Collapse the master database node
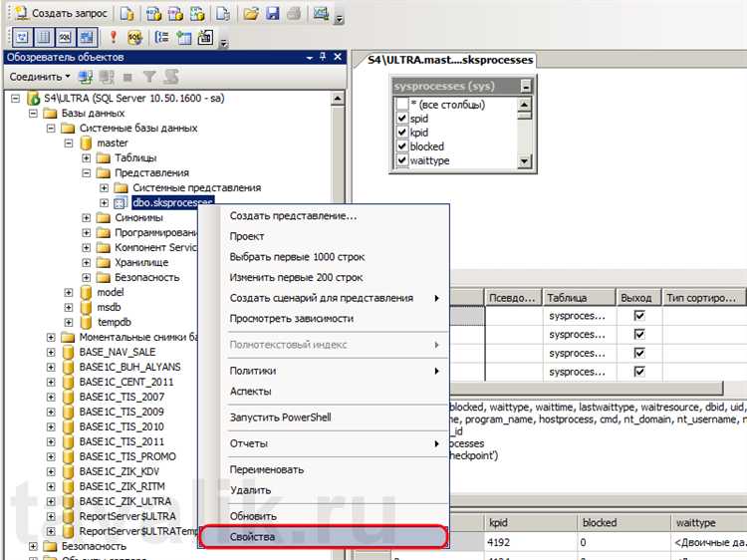Image resolution: width=747 pixels, height=560 pixels. (x=69, y=143)
